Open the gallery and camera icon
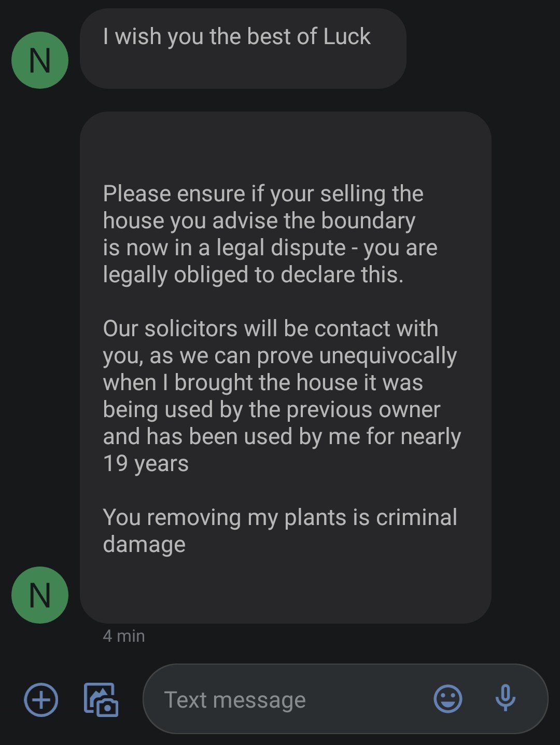560x745 pixels. coord(101,699)
